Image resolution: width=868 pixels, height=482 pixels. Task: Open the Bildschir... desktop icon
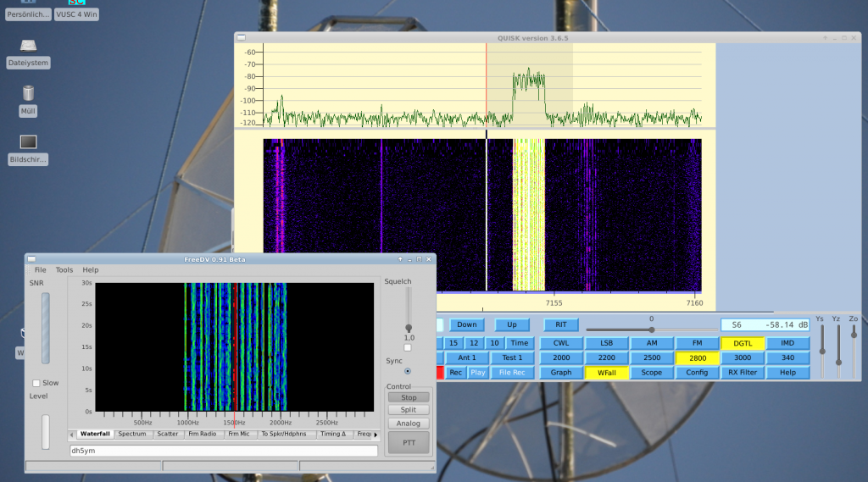click(28, 142)
